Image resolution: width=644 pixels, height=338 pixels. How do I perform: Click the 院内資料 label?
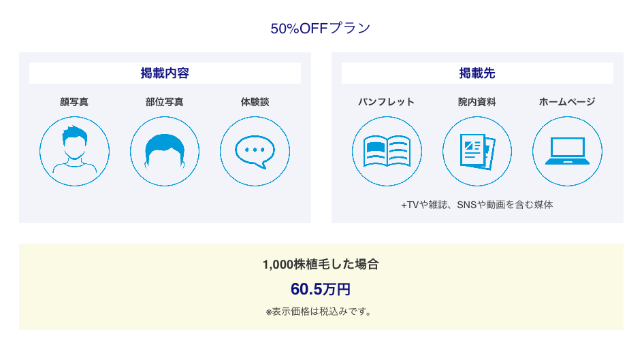[477, 102]
